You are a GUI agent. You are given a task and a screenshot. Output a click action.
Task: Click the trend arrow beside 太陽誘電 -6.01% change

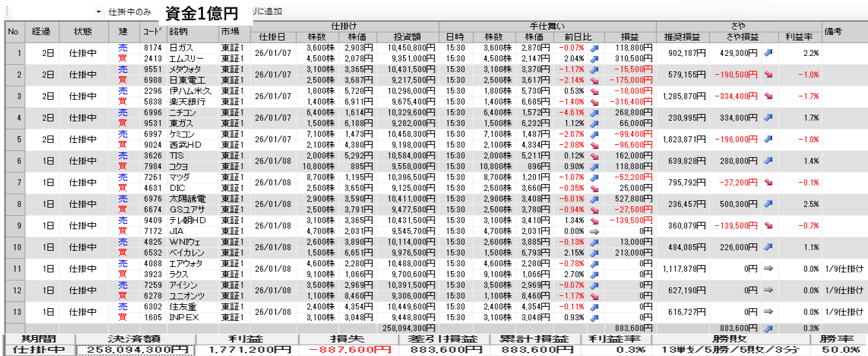point(594,199)
